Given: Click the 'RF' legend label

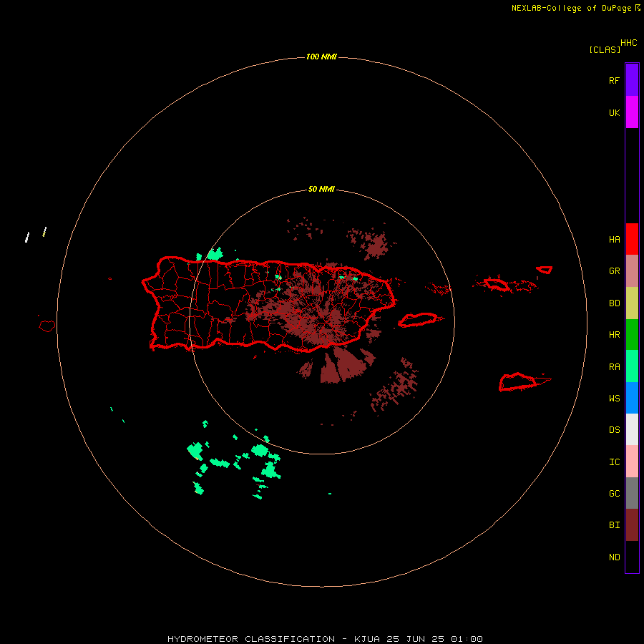Looking at the screenshot, I should click(614, 80).
